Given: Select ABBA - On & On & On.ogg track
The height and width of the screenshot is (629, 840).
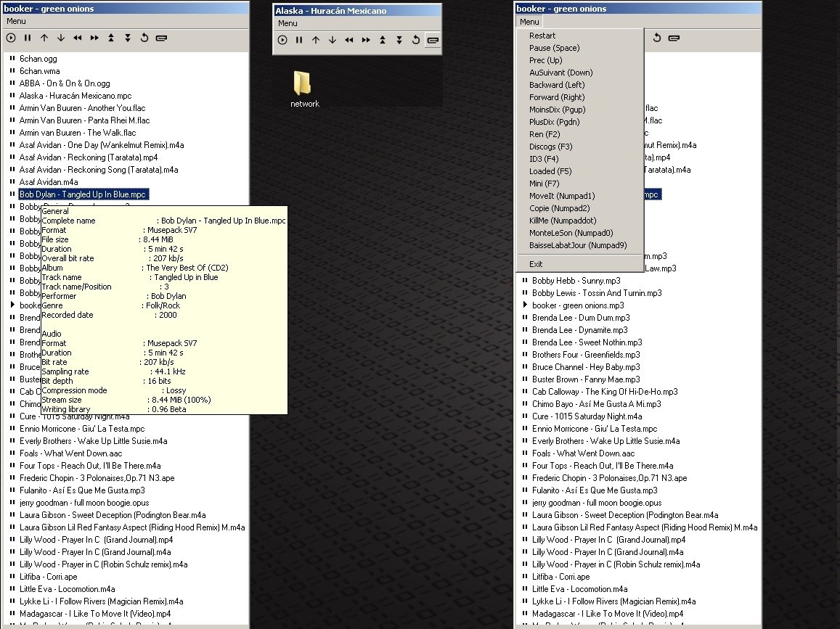Looking at the screenshot, I should pos(65,83).
